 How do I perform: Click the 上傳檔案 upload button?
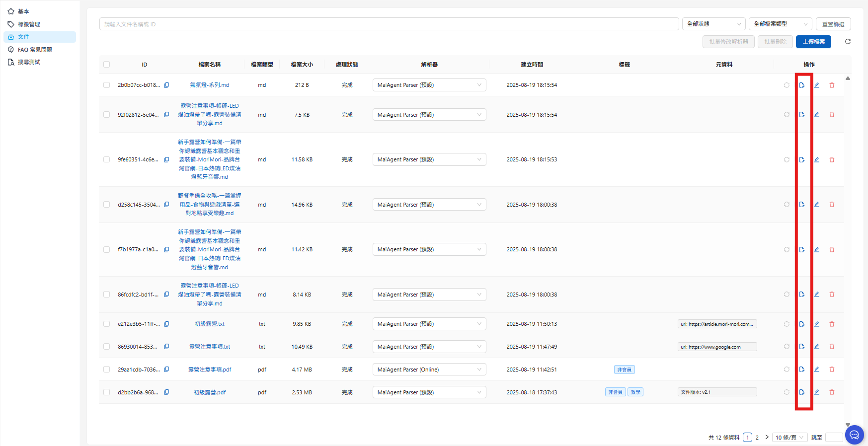[813, 42]
